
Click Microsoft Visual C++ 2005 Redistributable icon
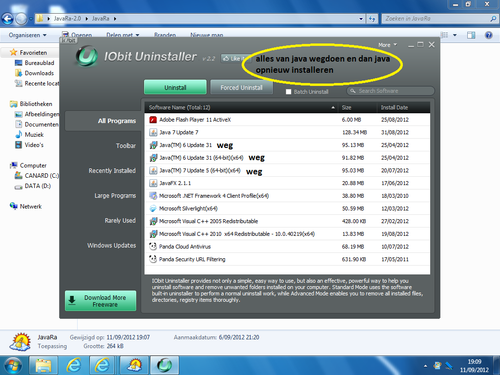pyautogui.click(x=153, y=221)
